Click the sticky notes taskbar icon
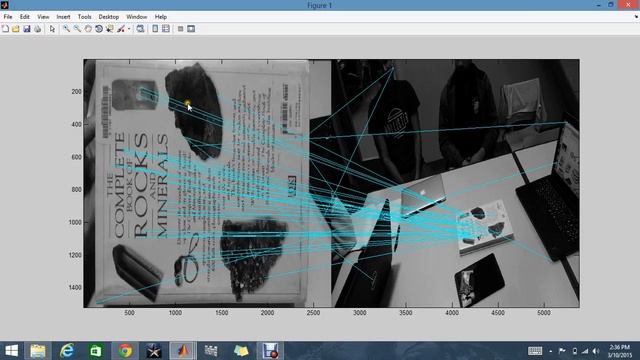This screenshot has height=360, width=640. (241, 351)
